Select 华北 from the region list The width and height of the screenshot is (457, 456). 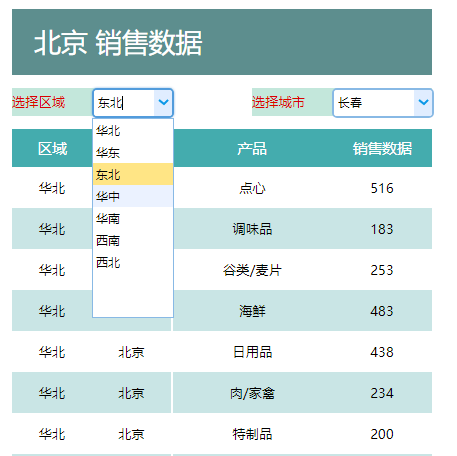point(133,130)
